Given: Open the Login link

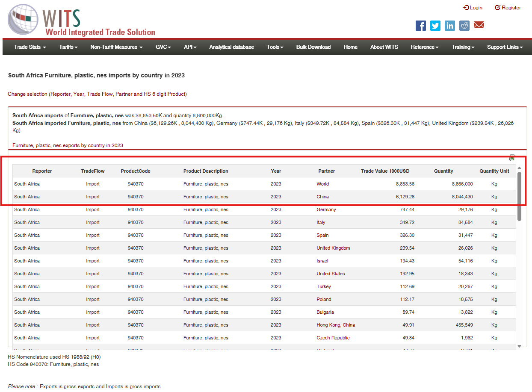Looking at the screenshot, I should point(473,8).
